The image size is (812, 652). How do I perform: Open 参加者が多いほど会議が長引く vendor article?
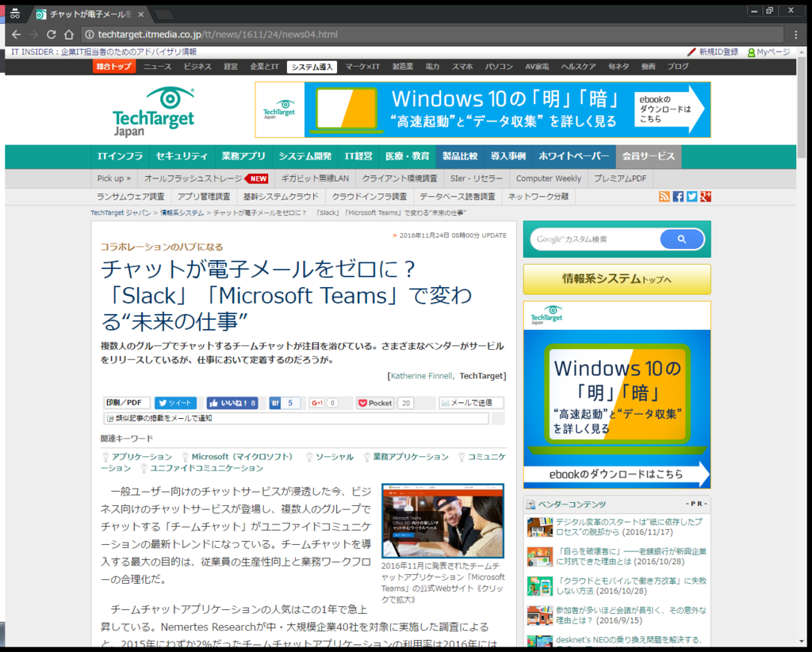click(x=630, y=616)
